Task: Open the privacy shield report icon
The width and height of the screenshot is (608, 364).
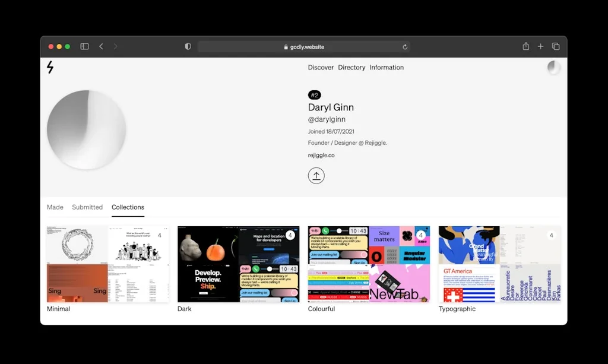Action: pos(188,46)
